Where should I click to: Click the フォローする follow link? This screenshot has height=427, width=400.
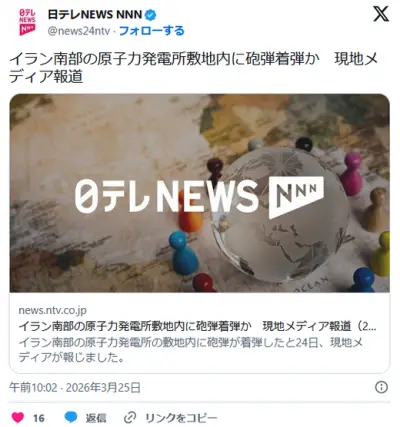point(151,31)
